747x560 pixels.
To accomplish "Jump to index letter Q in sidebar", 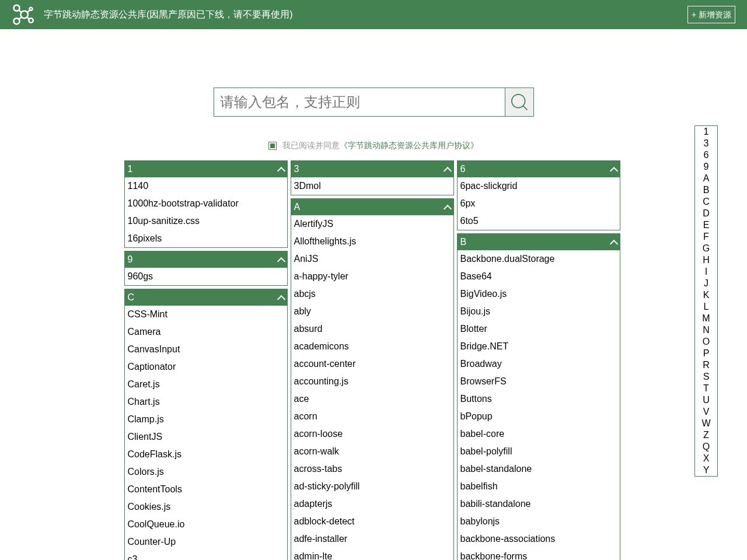I will 706,447.
